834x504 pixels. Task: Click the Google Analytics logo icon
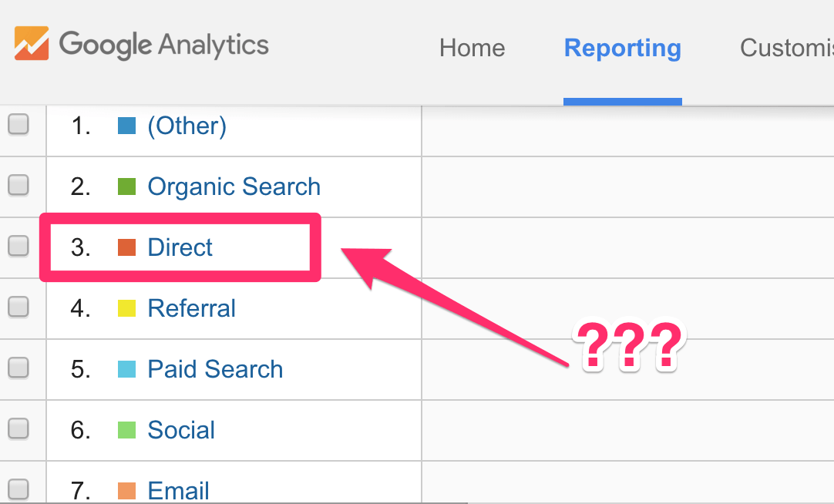(x=32, y=43)
